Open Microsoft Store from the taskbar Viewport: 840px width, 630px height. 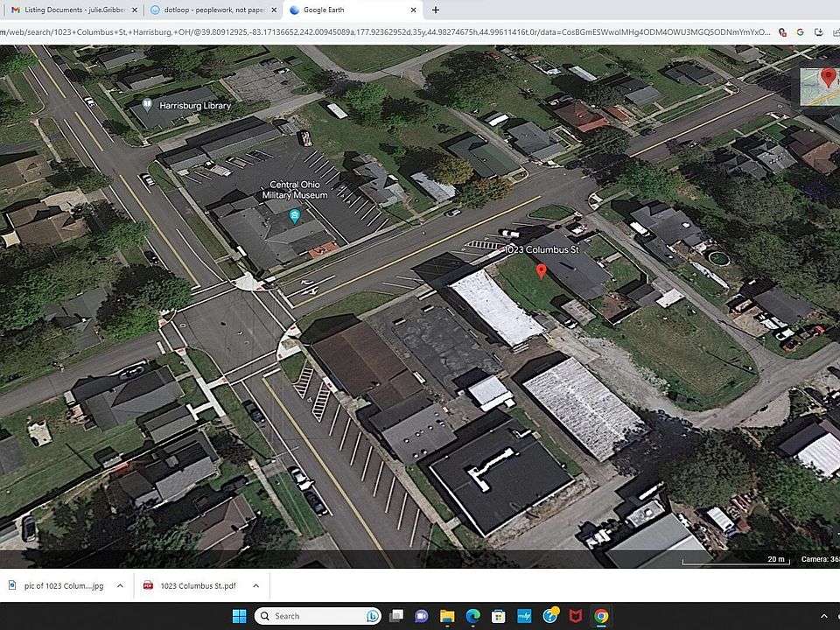(x=499, y=616)
